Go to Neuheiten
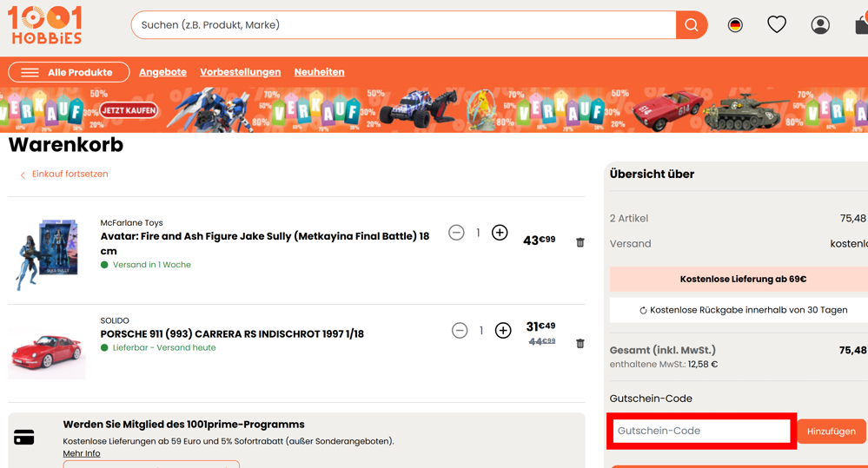The image size is (868, 468). pyautogui.click(x=320, y=72)
